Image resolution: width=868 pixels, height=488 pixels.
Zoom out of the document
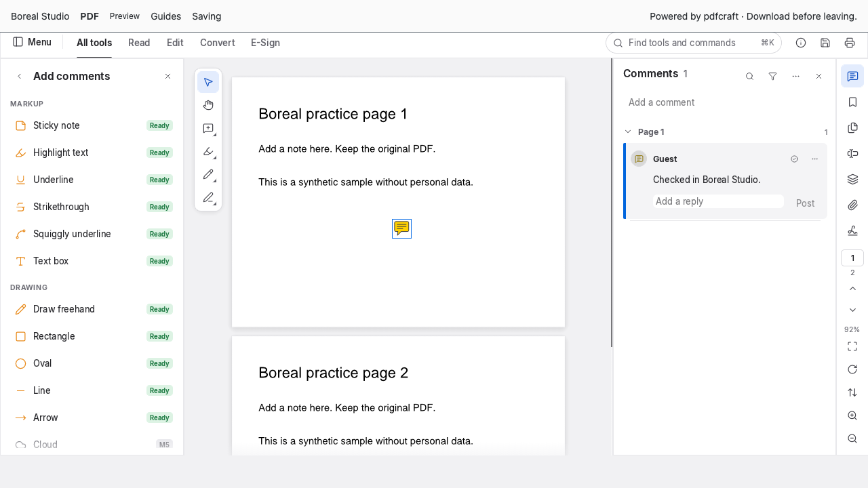tap(852, 439)
